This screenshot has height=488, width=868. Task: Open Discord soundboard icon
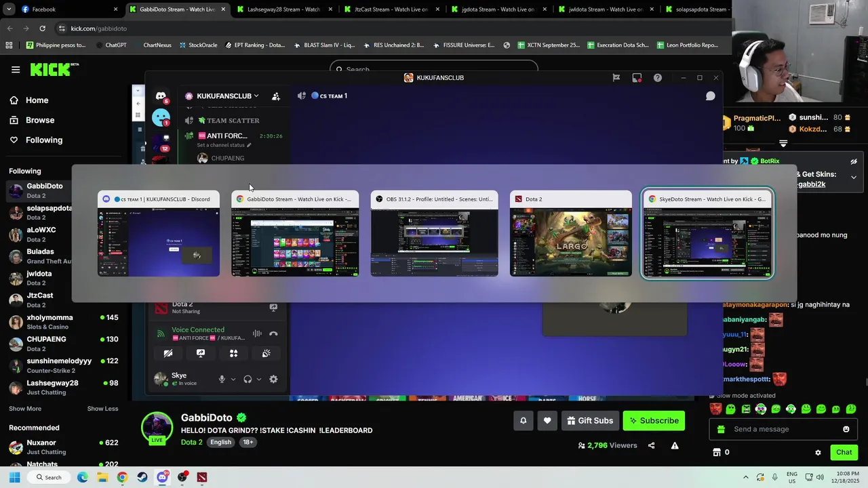[267, 353]
